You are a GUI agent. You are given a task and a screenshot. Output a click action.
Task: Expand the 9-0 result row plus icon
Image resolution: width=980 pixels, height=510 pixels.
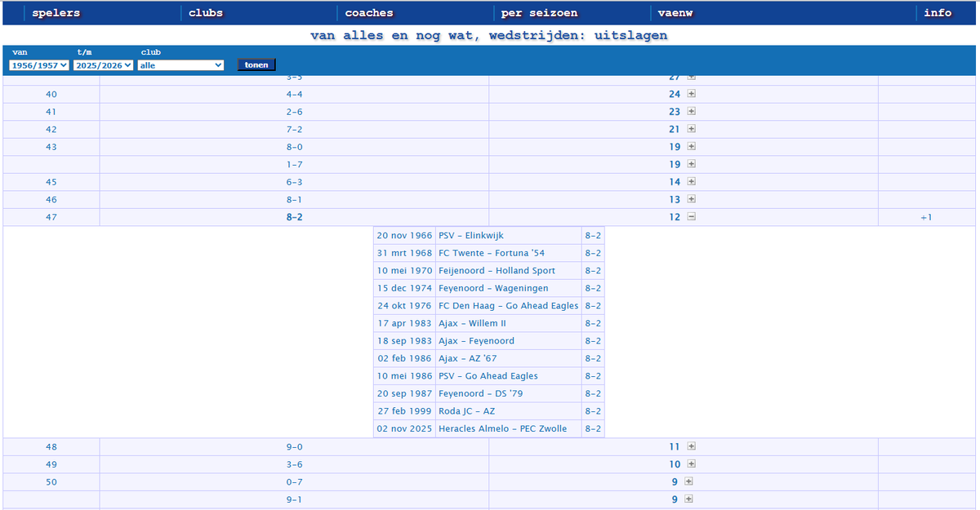691,446
